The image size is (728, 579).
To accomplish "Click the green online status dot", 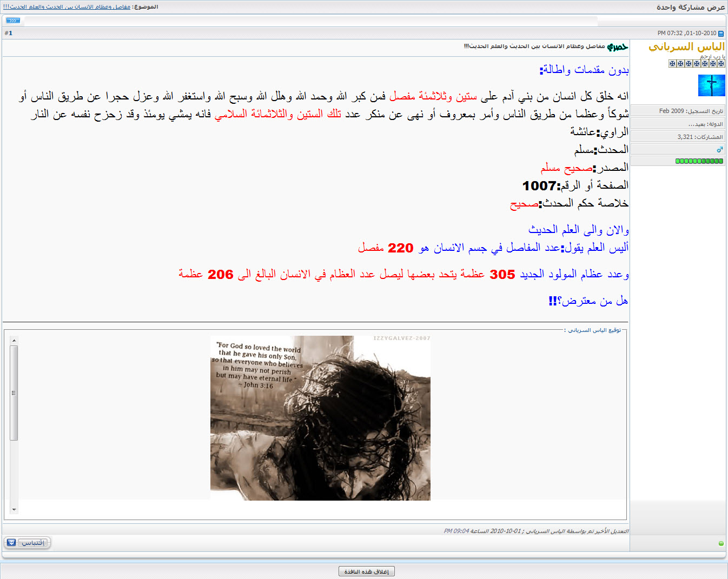I will [x=721, y=543].
